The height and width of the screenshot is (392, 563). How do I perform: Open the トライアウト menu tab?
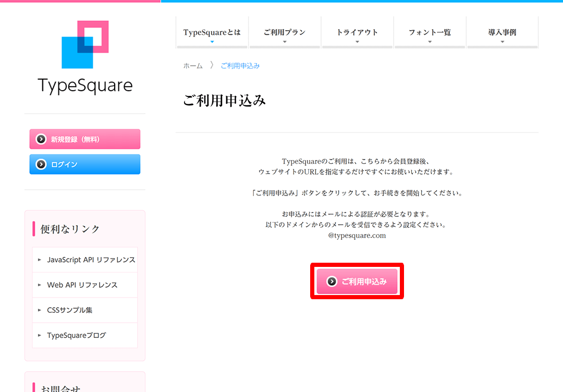357,32
